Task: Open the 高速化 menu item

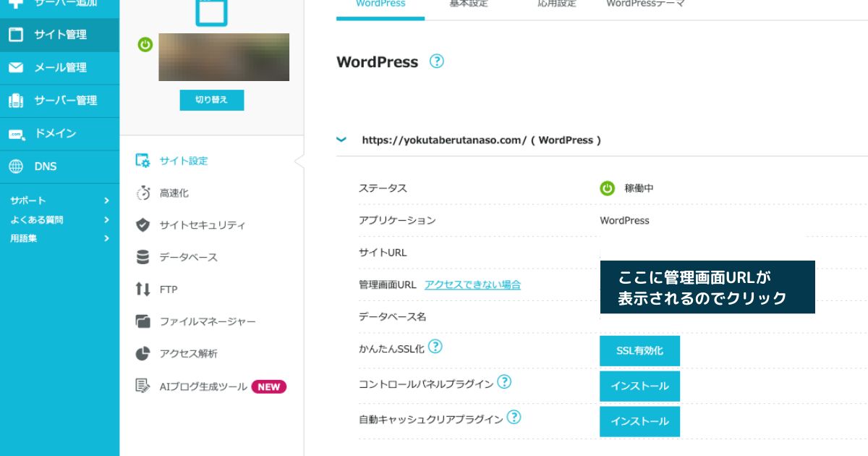Action: [174, 193]
